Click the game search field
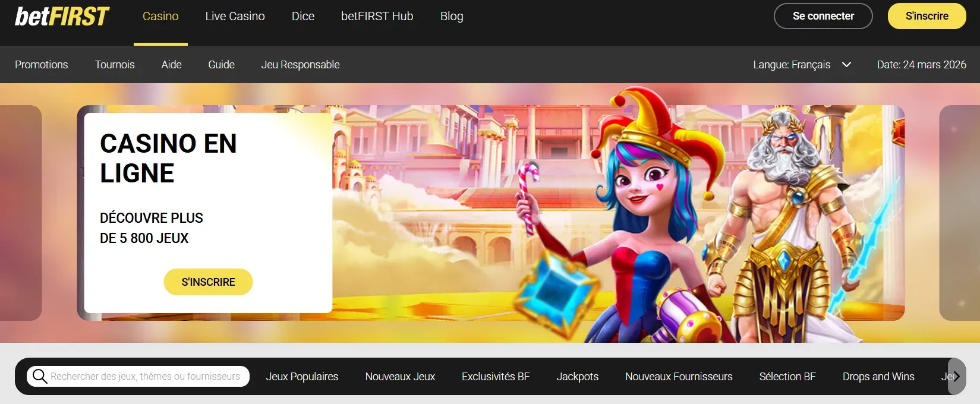This screenshot has height=404, width=980. (138, 376)
